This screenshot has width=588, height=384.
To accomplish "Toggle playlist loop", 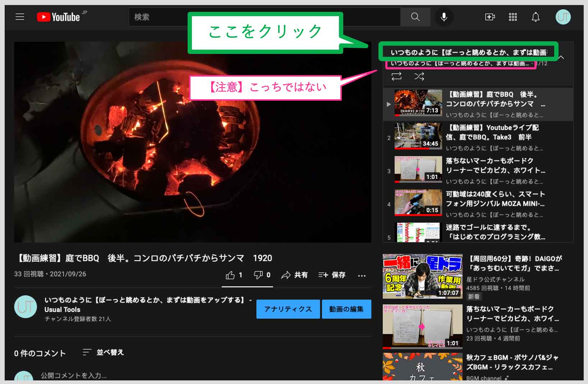I will 396,76.
